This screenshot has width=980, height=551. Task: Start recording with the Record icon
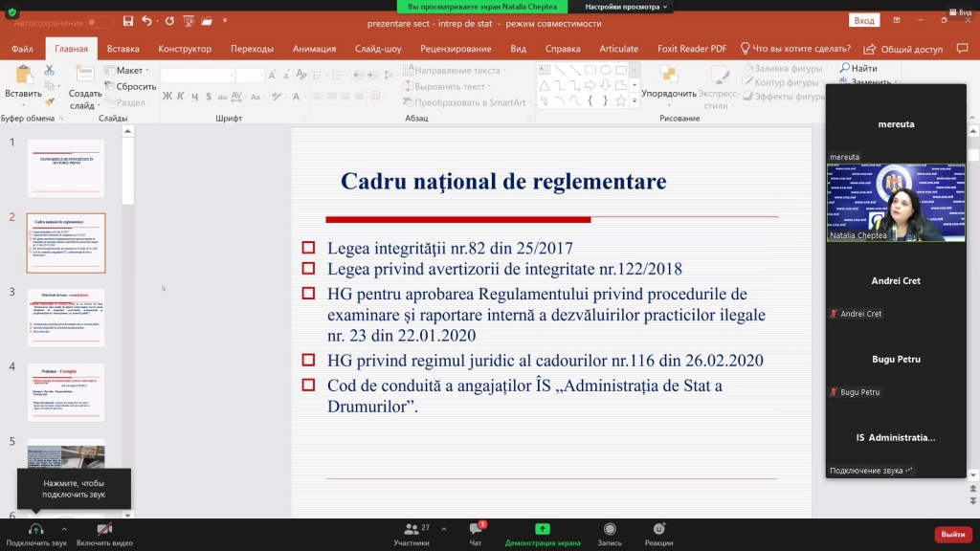[x=610, y=529]
